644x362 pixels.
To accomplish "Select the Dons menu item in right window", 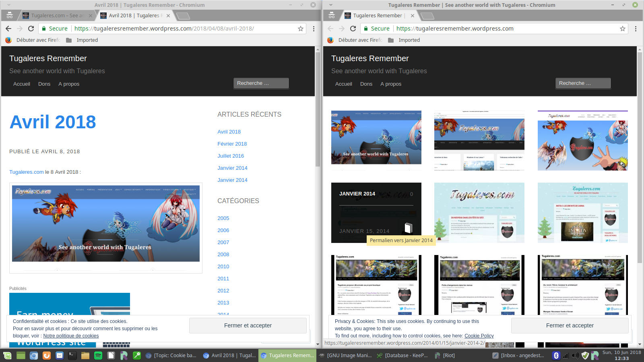I will [366, 84].
